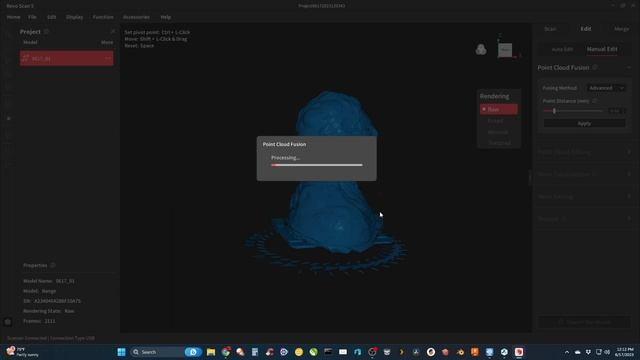Click the More button in Project panel
This screenshot has height=360, width=640.
[107, 42]
